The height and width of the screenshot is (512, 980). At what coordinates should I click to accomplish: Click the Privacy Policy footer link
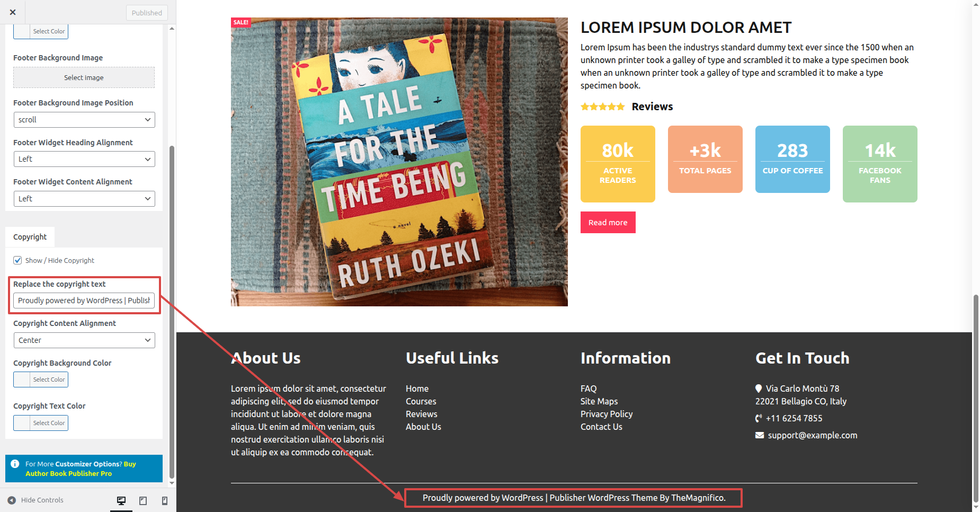(607, 414)
